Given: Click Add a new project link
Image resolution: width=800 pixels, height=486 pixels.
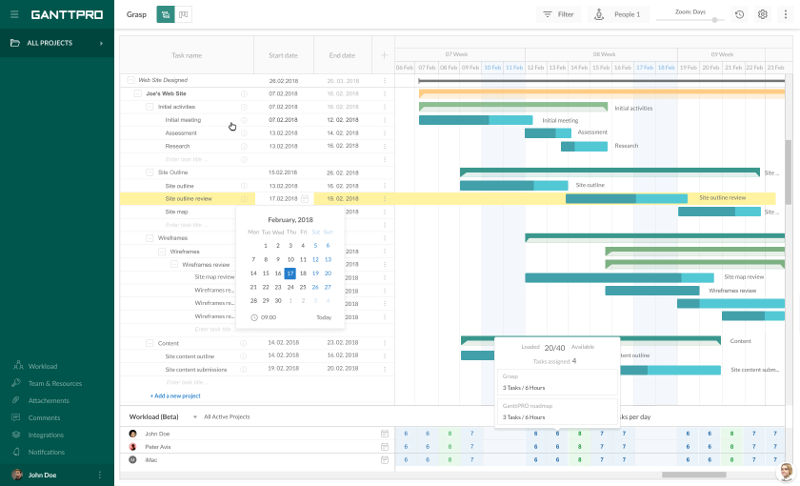Looking at the screenshot, I should coord(175,396).
